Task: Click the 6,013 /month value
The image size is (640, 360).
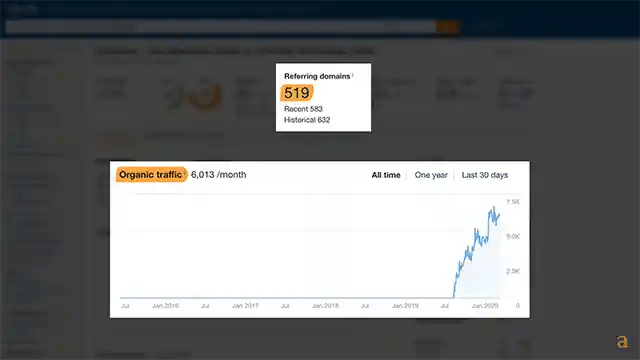Action: (219, 175)
